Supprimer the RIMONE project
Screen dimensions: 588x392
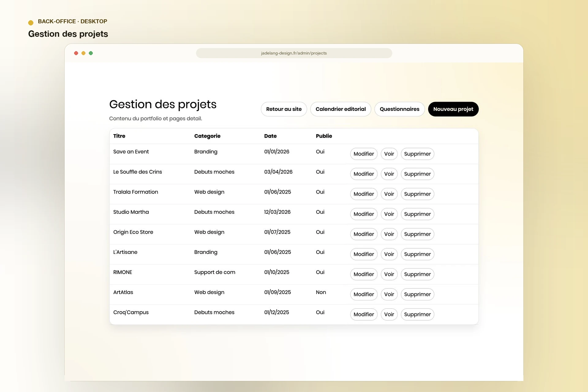[417, 274]
